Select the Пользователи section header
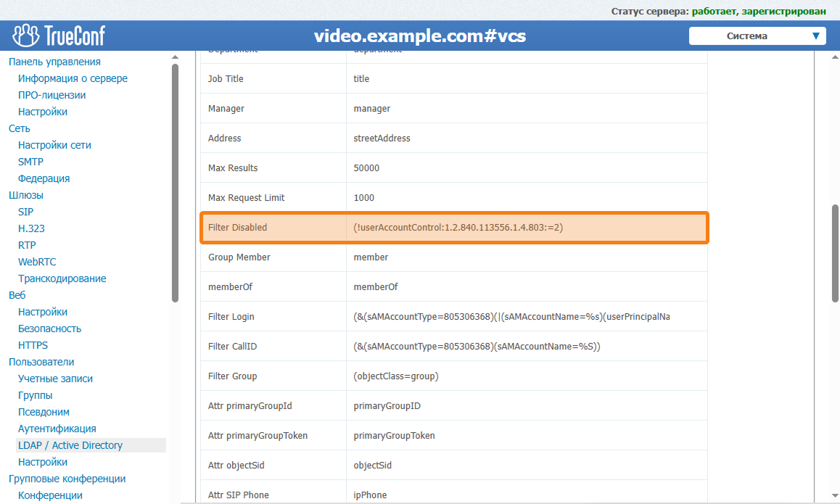The width and height of the screenshot is (840, 504). click(x=42, y=361)
